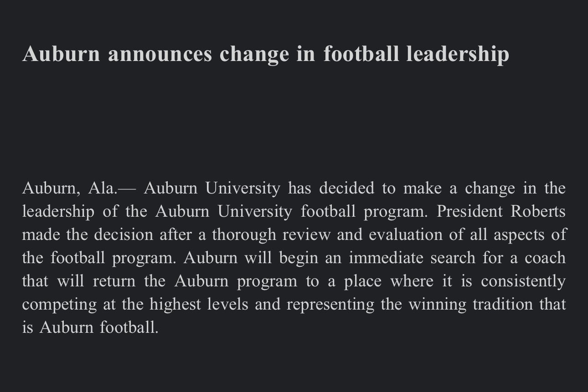Click the closing words "is Auburn football."

[90, 328]
